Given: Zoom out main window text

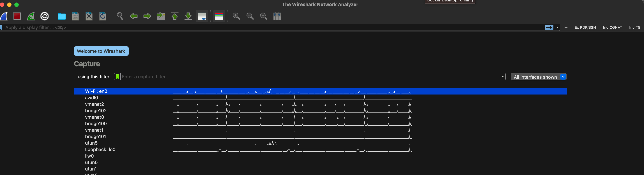Looking at the screenshot, I should [x=250, y=16].
